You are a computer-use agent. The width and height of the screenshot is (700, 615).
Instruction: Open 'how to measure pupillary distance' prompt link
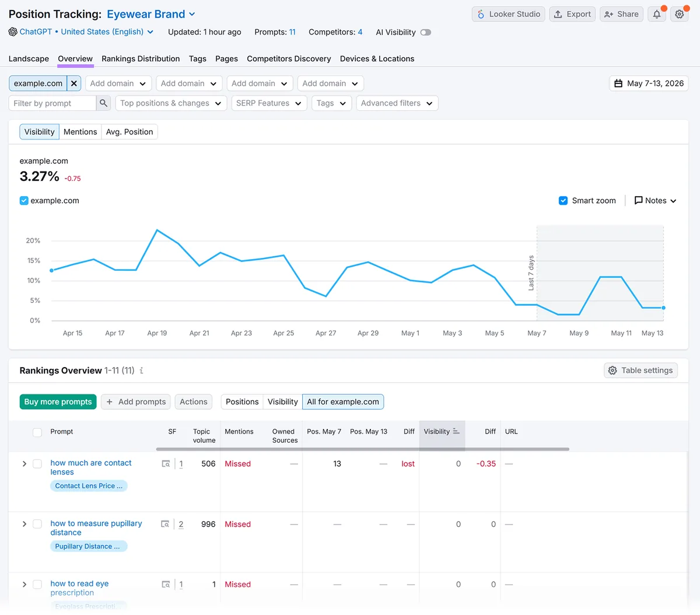(x=96, y=528)
